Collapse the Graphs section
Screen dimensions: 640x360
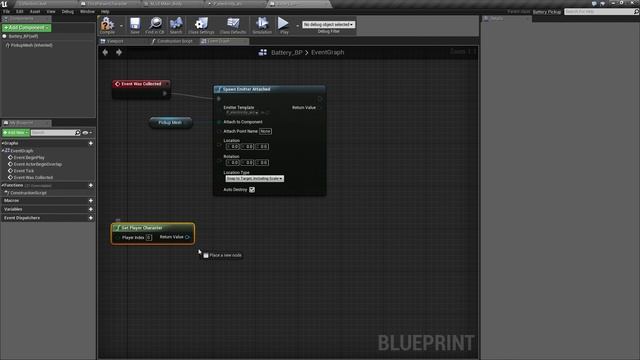click(2, 143)
